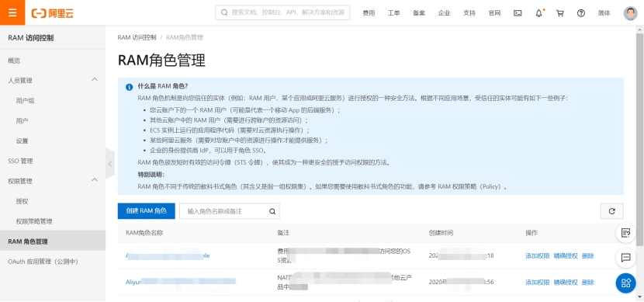Click 删除 in the Aliyun role row
The width and height of the screenshot is (644, 302).
tap(587, 283)
